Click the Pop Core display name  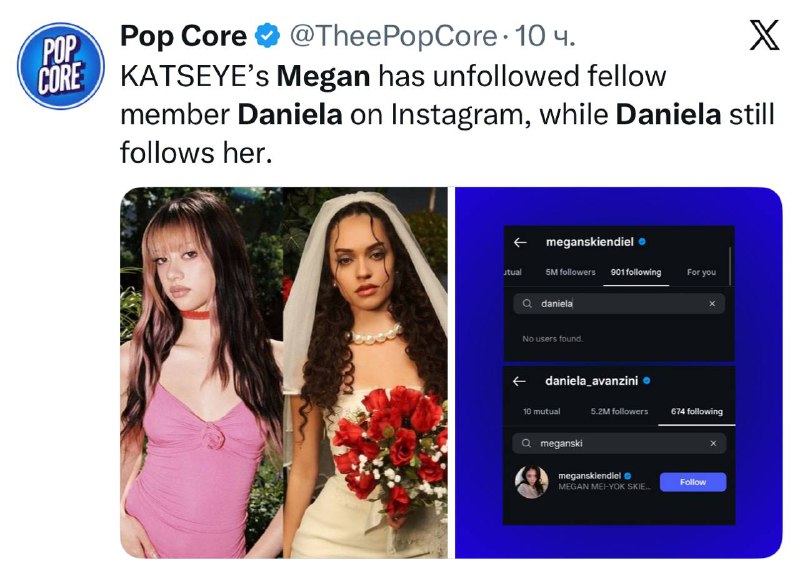[183, 37]
